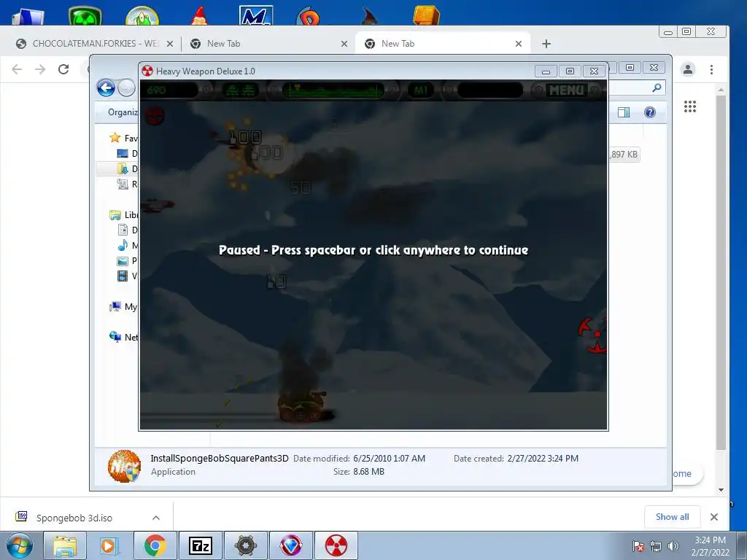Image resolution: width=747 pixels, height=560 pixels.
Task: Click the paused message to resume the game
Action: (x=373, y=250)
